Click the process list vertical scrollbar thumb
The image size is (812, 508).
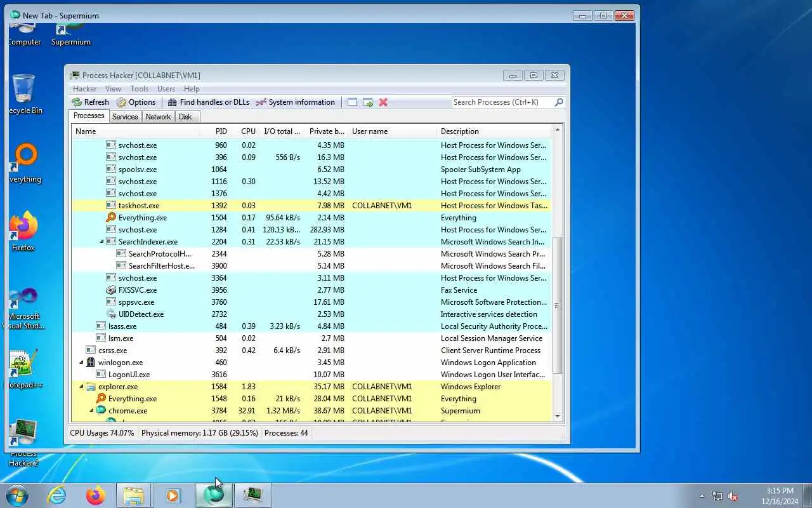pos(558,305)
